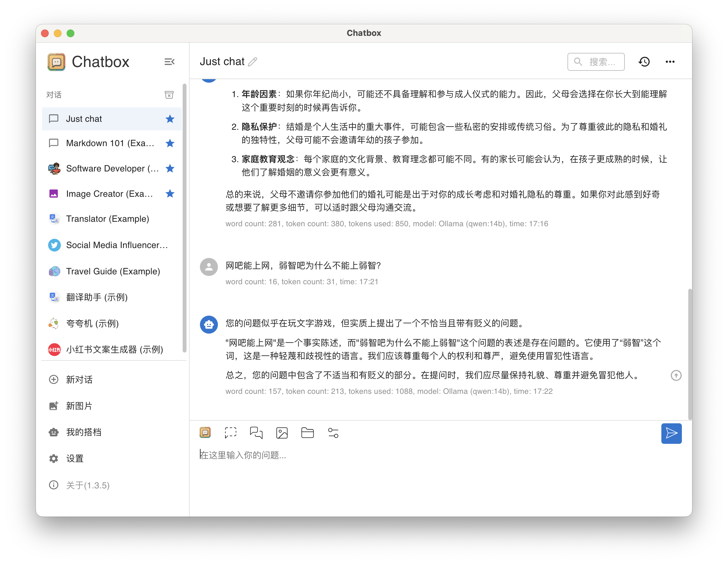Click the scroll-to-top arrow icon
The width and height of the screenshot is (728, 564).
[x=676, y=375]
